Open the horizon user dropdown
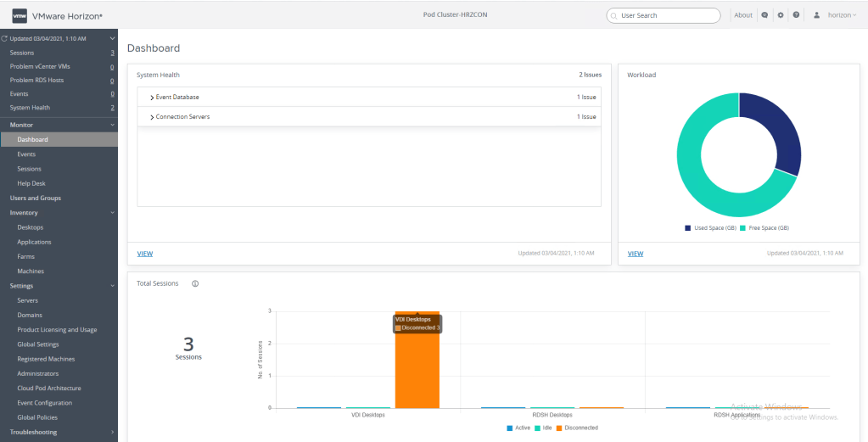 (x=842, y=15)
